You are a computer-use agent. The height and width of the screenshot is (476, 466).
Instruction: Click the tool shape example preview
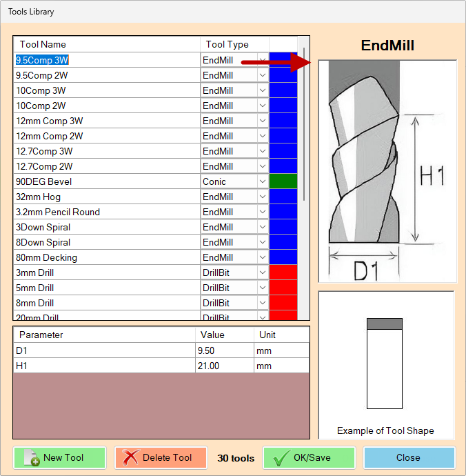385,363
